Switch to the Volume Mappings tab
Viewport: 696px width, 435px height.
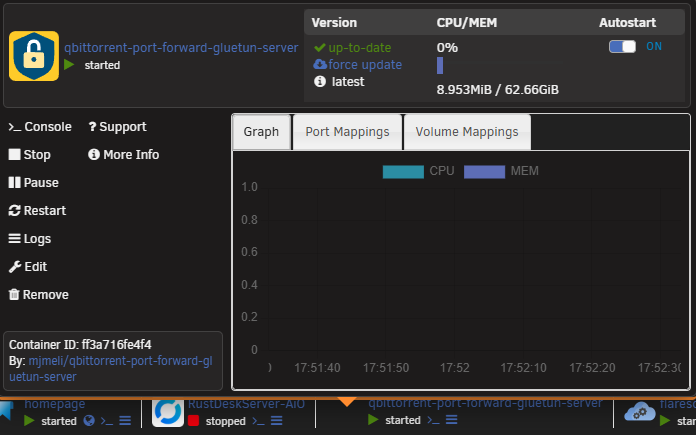tap(467, 132)
